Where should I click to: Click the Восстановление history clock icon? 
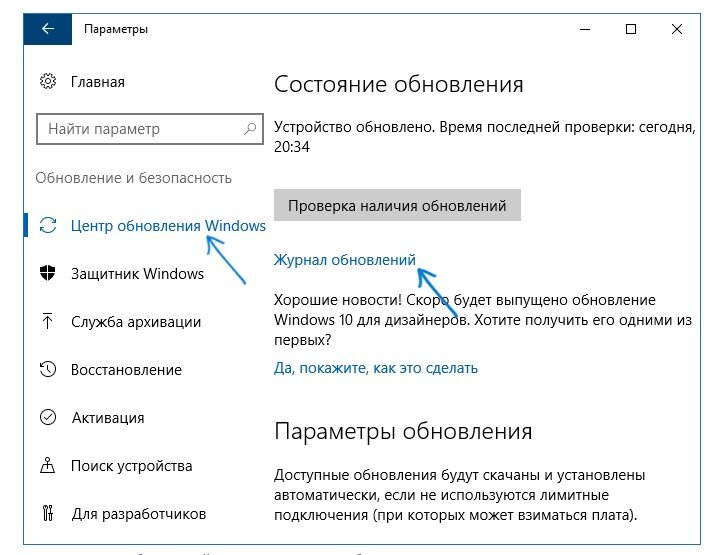tap(48, 369)
